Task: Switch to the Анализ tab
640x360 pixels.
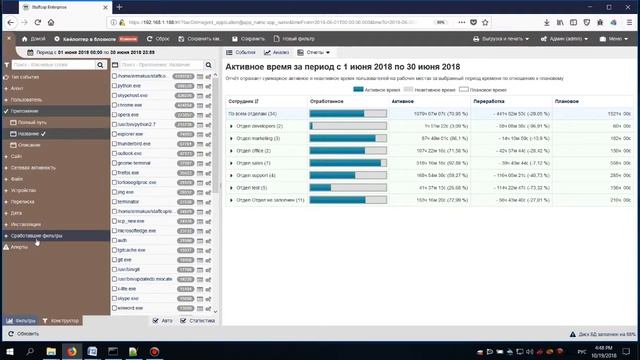Action: click(276, 52)
